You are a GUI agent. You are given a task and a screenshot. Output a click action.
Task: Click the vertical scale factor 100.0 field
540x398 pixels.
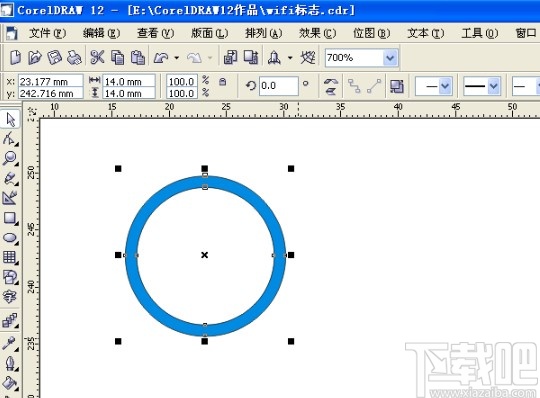point(182,93)
